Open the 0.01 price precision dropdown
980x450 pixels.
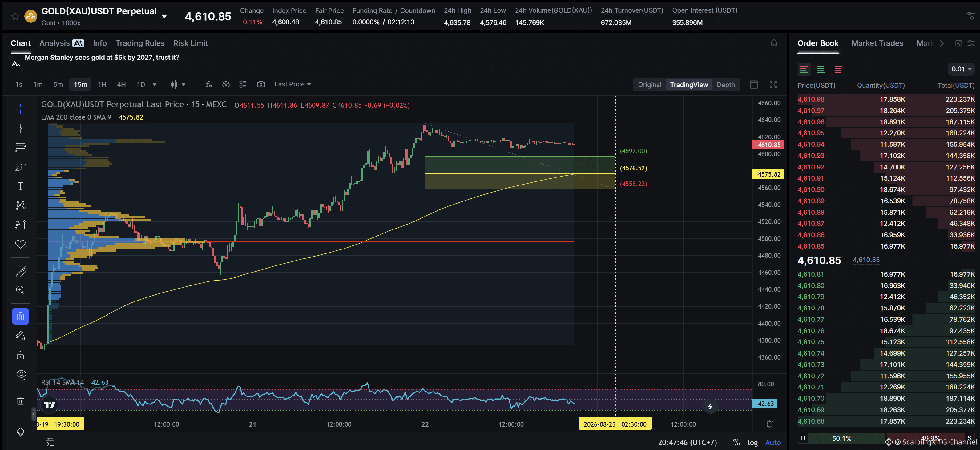tap(961, 69)
